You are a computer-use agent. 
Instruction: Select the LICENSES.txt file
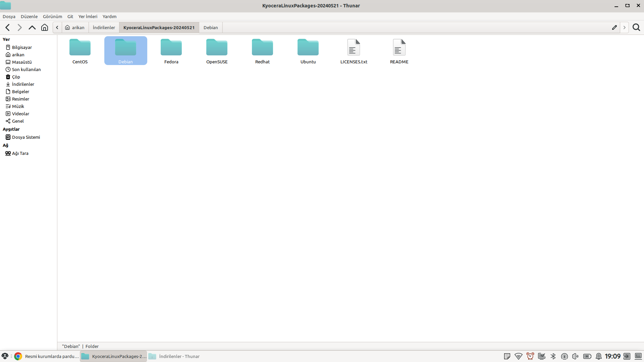pyautogui.click(x=354, y=51)
